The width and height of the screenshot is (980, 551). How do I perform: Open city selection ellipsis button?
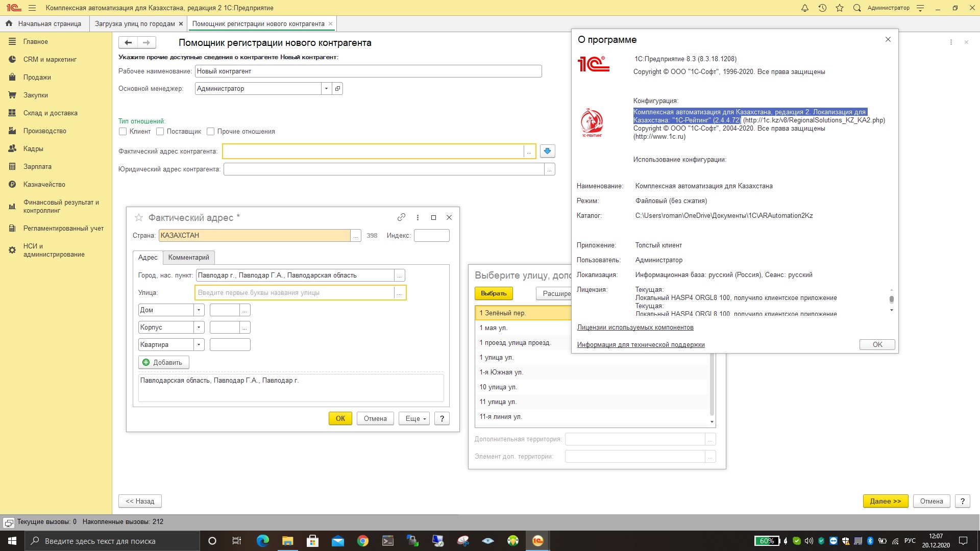click(x=400, y=275)
